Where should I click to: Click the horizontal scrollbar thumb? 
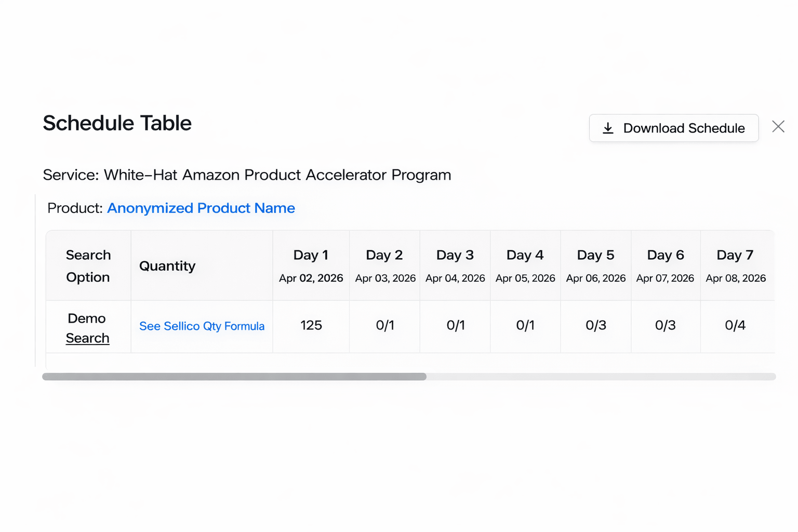[234, 377]
